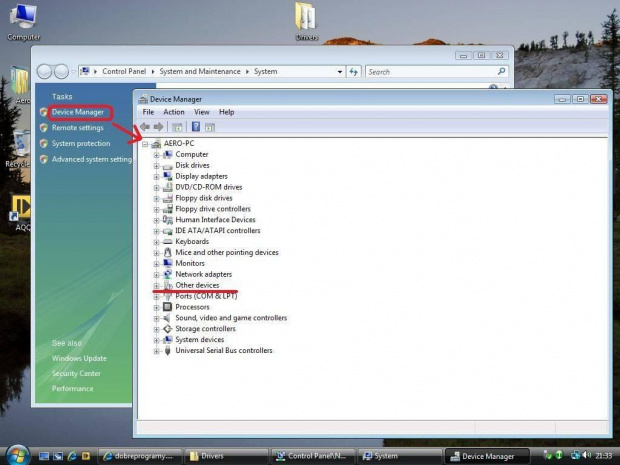620x465 pixels.
Task: Click the Help question mark toolbar icon
Action: (x=196, y=127)
